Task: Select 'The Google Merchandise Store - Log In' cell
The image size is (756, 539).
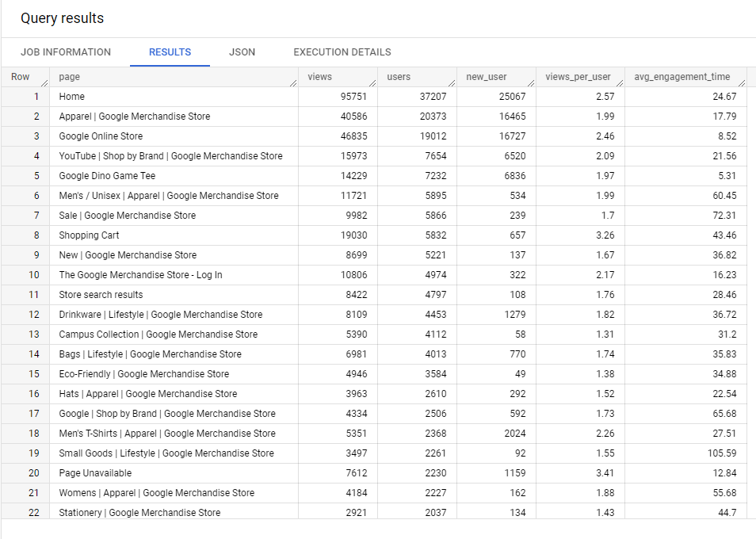Action: (x=174, y=275)
